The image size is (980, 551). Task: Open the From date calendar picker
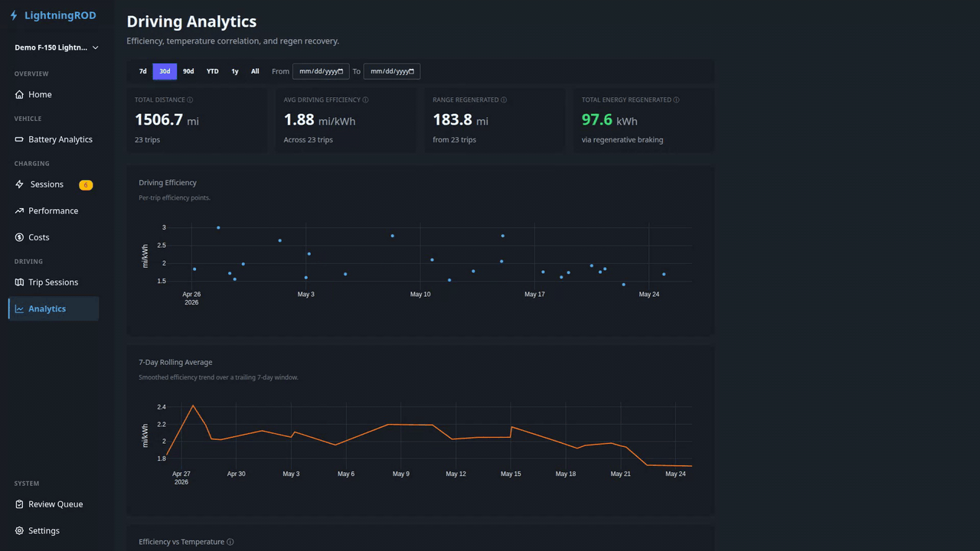point(341,71)
